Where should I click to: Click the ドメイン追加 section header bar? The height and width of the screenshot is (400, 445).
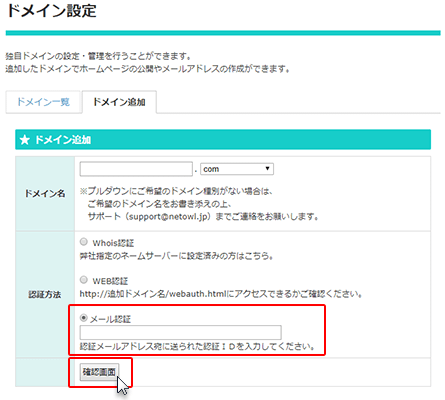[223, 140]
